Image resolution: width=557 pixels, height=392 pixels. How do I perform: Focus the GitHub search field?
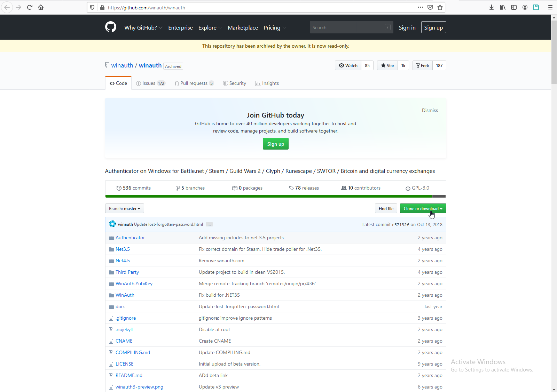[351, 27]
